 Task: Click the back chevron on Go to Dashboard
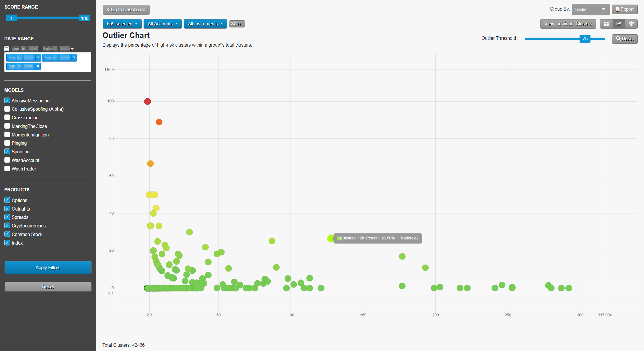coord(108,9)
